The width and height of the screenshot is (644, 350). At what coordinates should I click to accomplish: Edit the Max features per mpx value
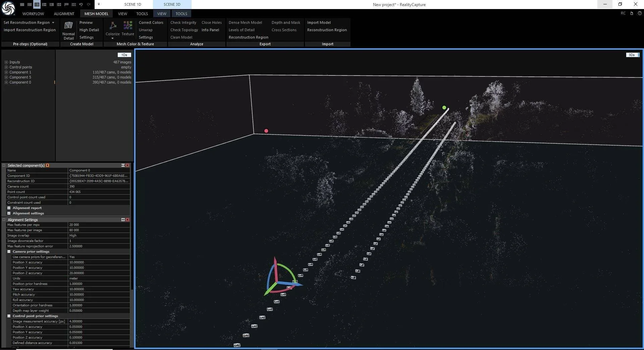coord(99,225)
